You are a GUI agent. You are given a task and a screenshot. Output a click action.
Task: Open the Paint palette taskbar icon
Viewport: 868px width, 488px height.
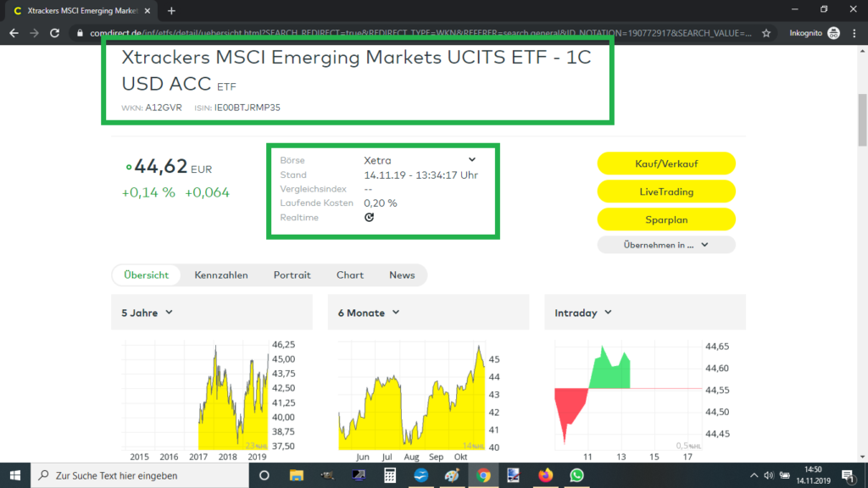(452, 475)
